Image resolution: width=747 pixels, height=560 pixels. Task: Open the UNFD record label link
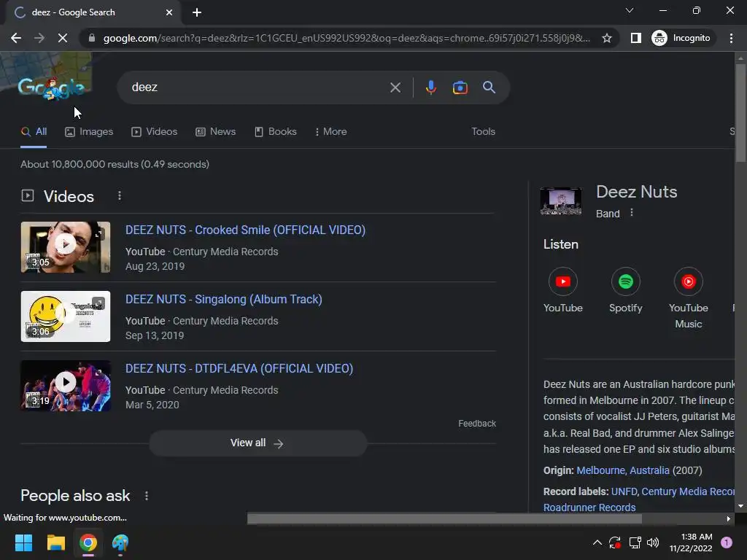pos(624,491)
